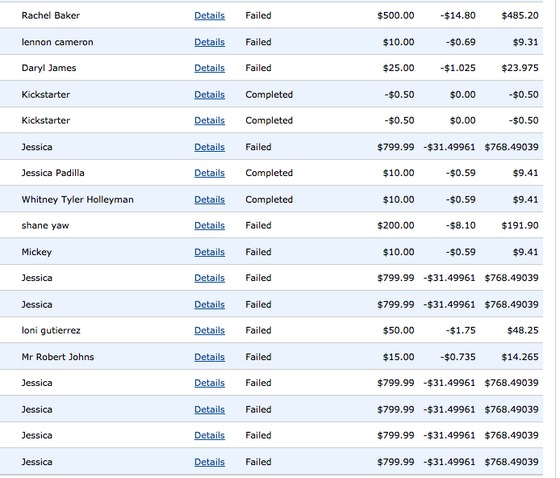The width and height of the screenshot is (560, 478).
Task: Select the name lennon cameron
Action: point(58,42)
